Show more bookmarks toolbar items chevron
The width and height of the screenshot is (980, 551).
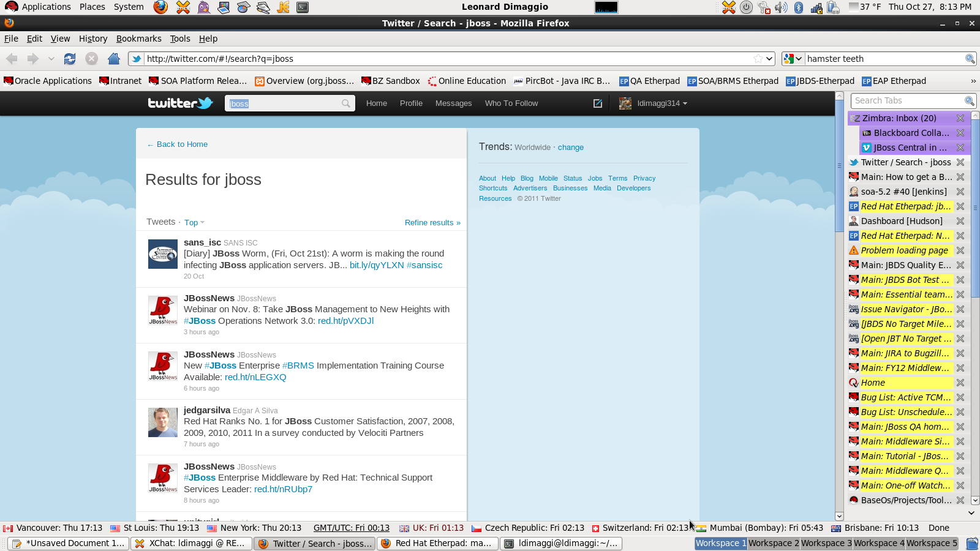973,81
